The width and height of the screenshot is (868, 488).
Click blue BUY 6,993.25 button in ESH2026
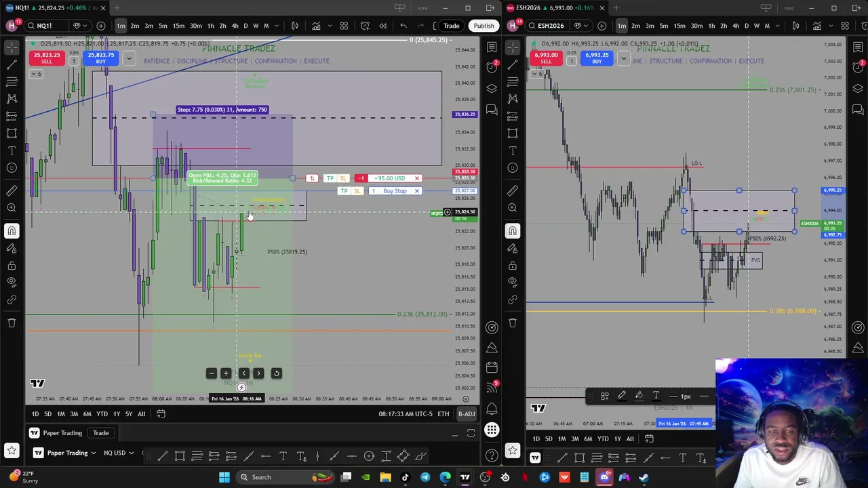[x=597, y=58]
